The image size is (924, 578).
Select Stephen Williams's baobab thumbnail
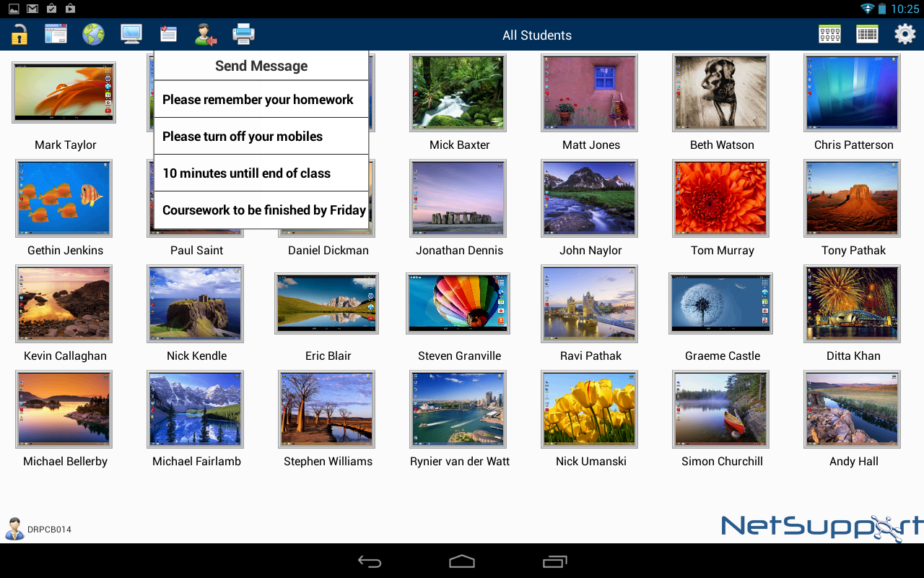327,409
